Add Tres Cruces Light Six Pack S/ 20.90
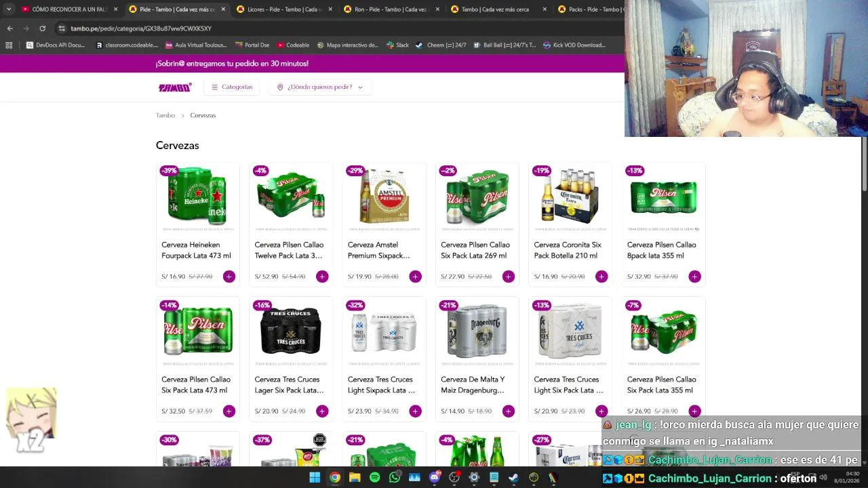This screenshot has width=868, height=488. [601, 411]
